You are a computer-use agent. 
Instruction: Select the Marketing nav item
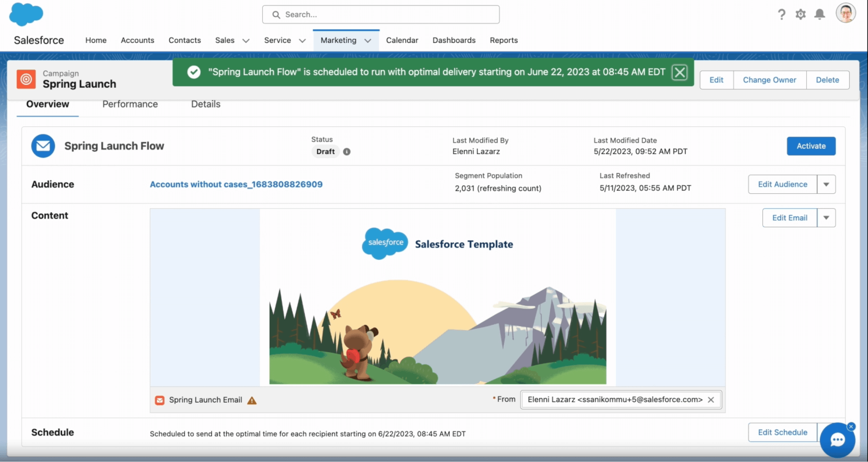339,41
